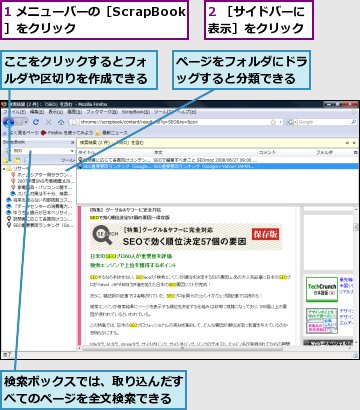Open the 参考商品・パソコンに関す... item
Screen dimensions: 360x410
tap(41, 187)
